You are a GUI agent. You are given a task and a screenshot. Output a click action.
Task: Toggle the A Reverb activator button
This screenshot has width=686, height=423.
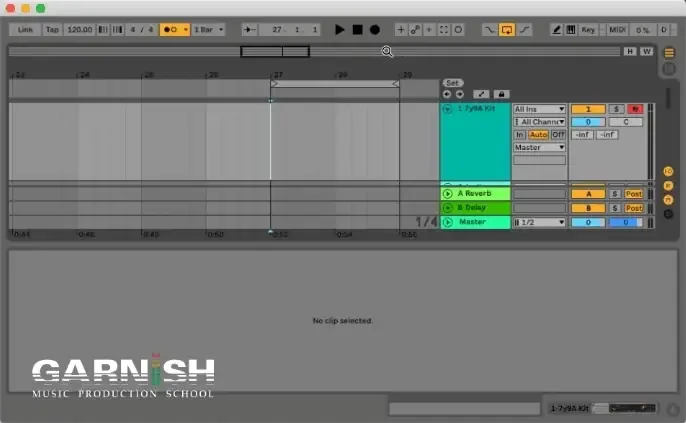click(x=588, y=194)
